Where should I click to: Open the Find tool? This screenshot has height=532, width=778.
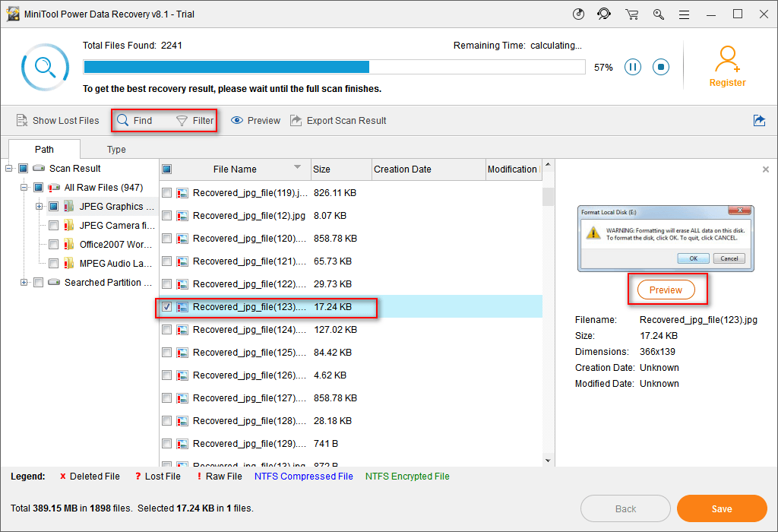[x=134, y=121]
